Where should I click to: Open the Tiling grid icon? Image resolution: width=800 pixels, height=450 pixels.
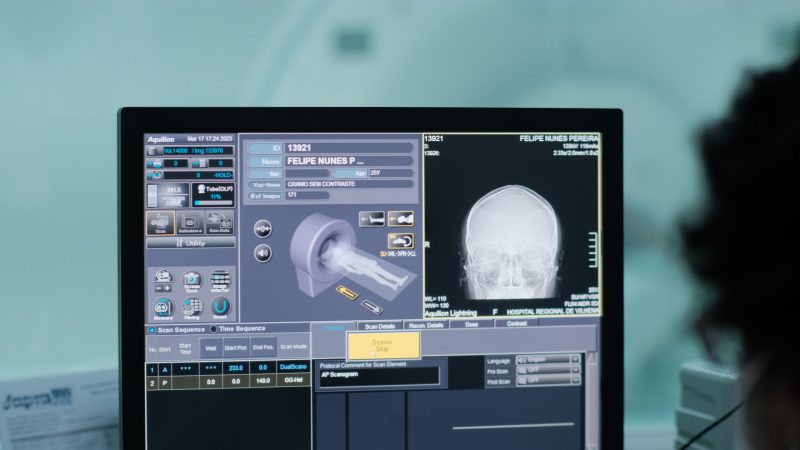pos(192,308)
